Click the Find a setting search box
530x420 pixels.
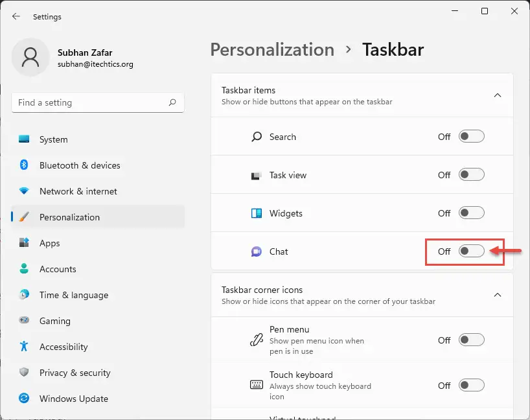pos(98,102)
